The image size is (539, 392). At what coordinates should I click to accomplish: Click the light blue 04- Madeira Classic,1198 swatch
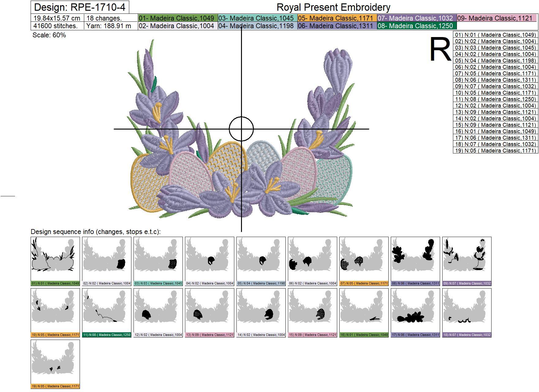pyautogui.click(x=257, y=26)
